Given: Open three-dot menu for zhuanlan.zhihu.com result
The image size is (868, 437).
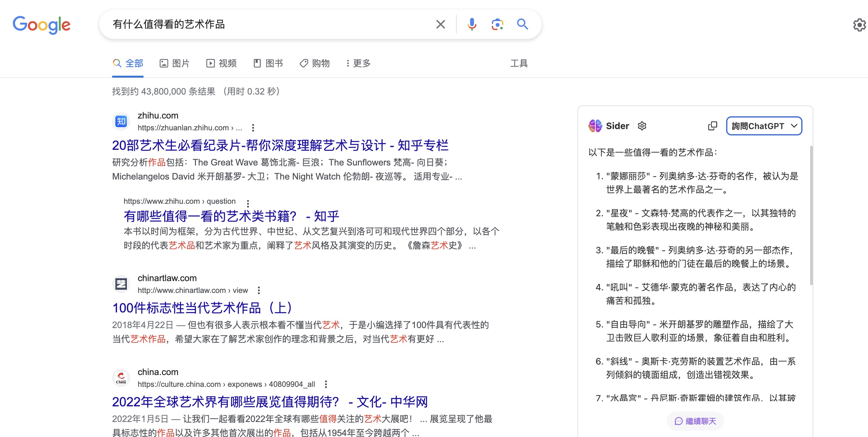Looking at the screenshot, I should click(253, 128).
